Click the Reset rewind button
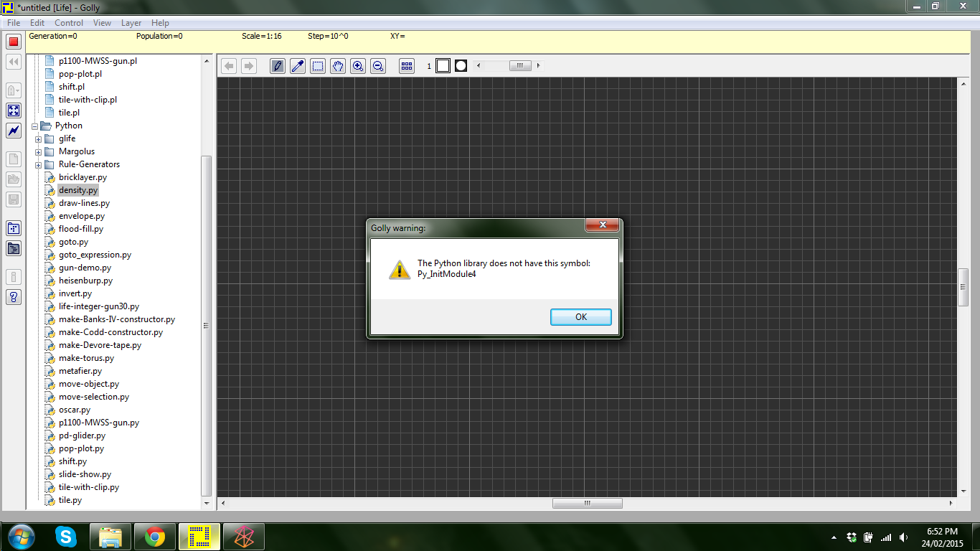Image resolution: width=980 pixels, height=551 pixels. click(14, 62)
